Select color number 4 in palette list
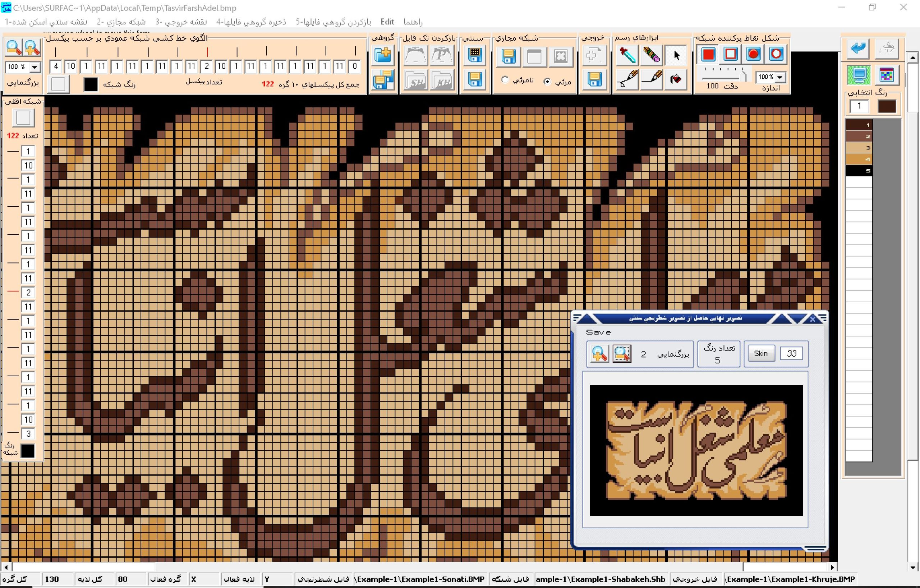920x588 pixels. click(859, 159)
